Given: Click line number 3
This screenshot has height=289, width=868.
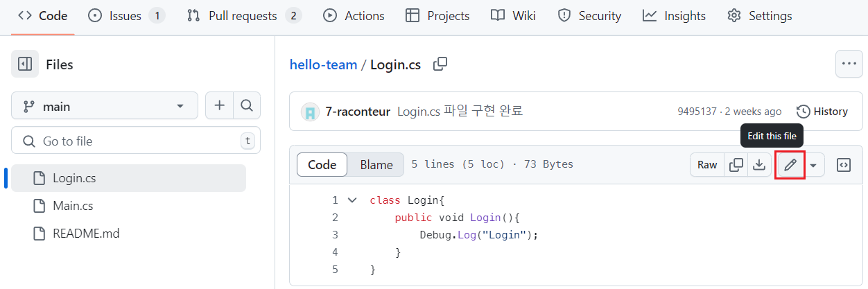Looking at the screenshot, I should (x=336, y=235).
